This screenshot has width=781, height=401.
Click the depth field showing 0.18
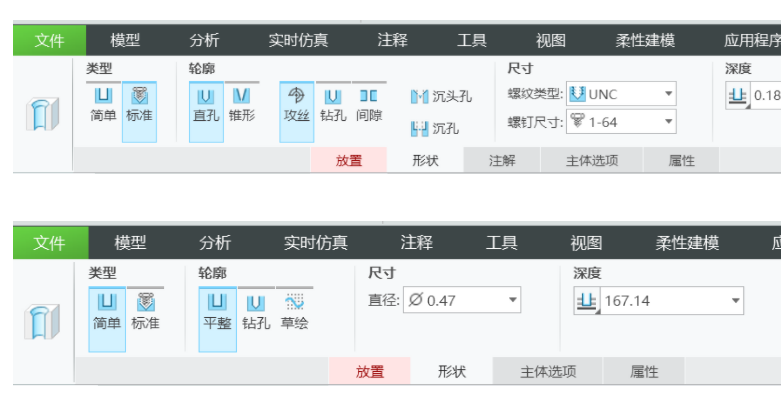[766, 95]
